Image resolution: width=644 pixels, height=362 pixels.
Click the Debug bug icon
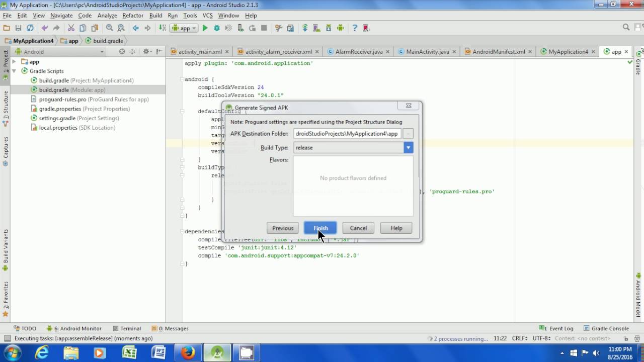217,28
